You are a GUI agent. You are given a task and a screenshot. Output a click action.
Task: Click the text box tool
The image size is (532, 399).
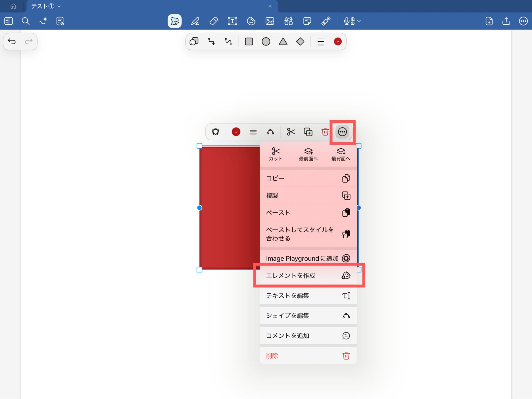tap(232, 21)
